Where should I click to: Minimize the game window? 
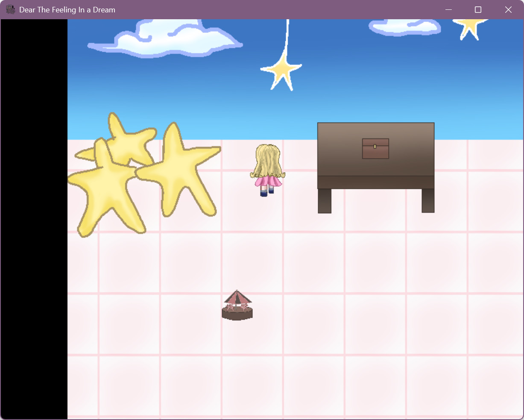[x=448, y=9]
